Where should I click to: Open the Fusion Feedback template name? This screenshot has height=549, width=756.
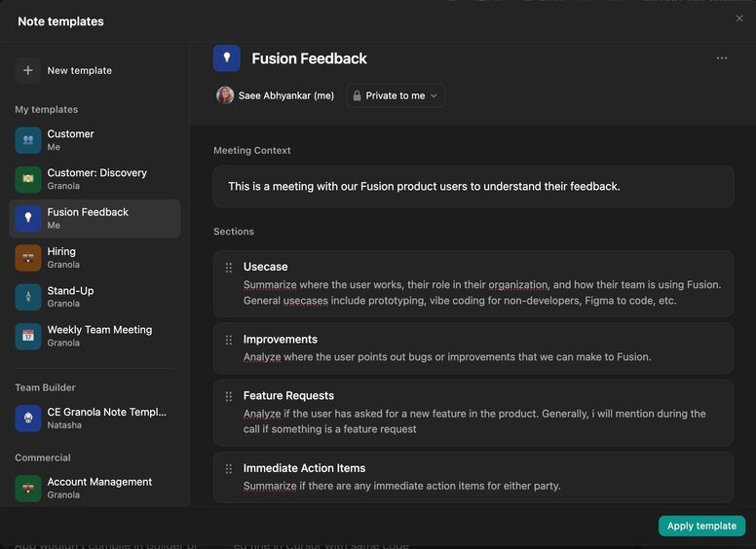(x=88, y=212)
